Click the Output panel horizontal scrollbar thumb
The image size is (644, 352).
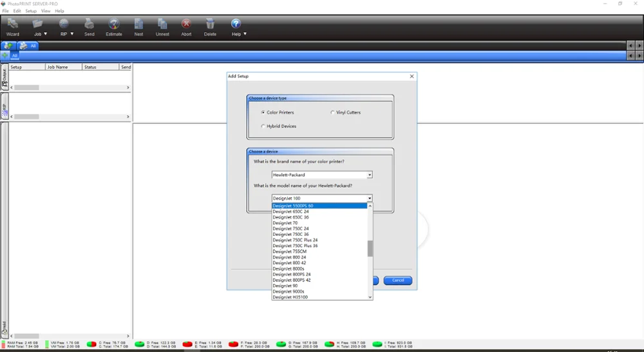(x=26, y=88)
